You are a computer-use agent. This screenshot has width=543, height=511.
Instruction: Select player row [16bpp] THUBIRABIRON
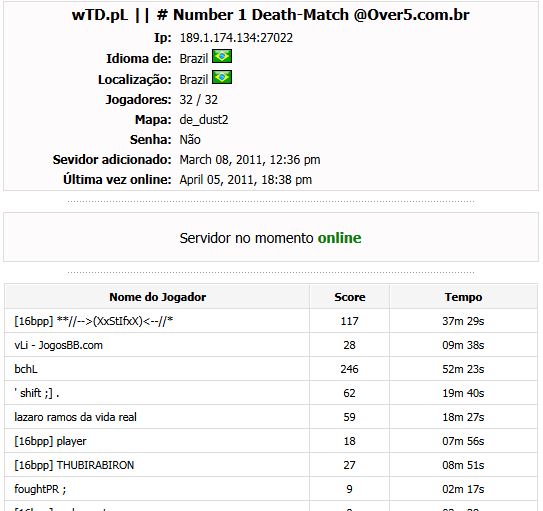tap(271, 465)
